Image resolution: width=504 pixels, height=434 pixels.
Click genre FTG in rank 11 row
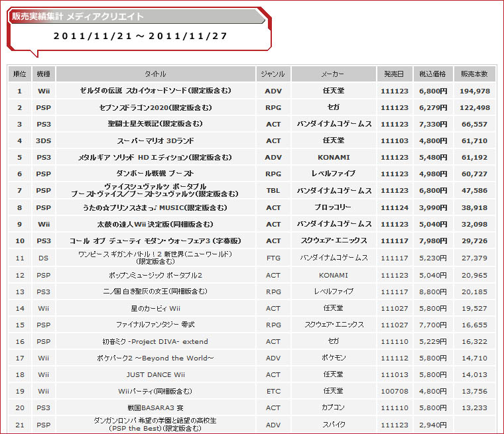(x=273, y=258)
